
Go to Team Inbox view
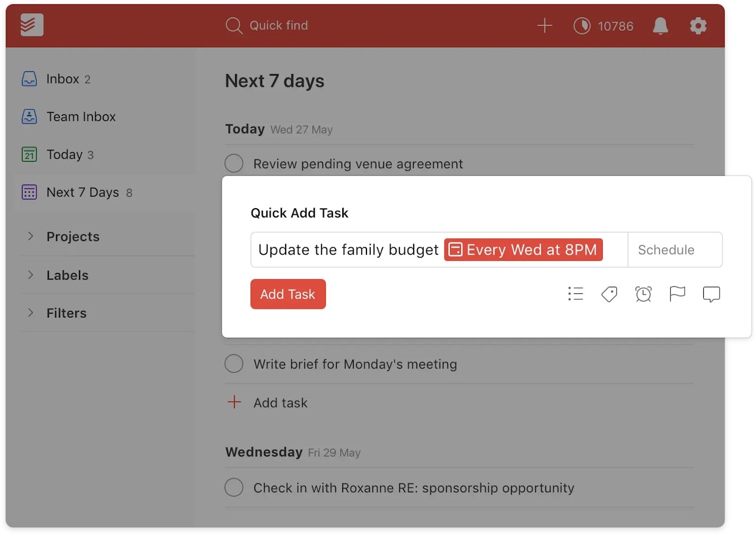coord(81,116)
